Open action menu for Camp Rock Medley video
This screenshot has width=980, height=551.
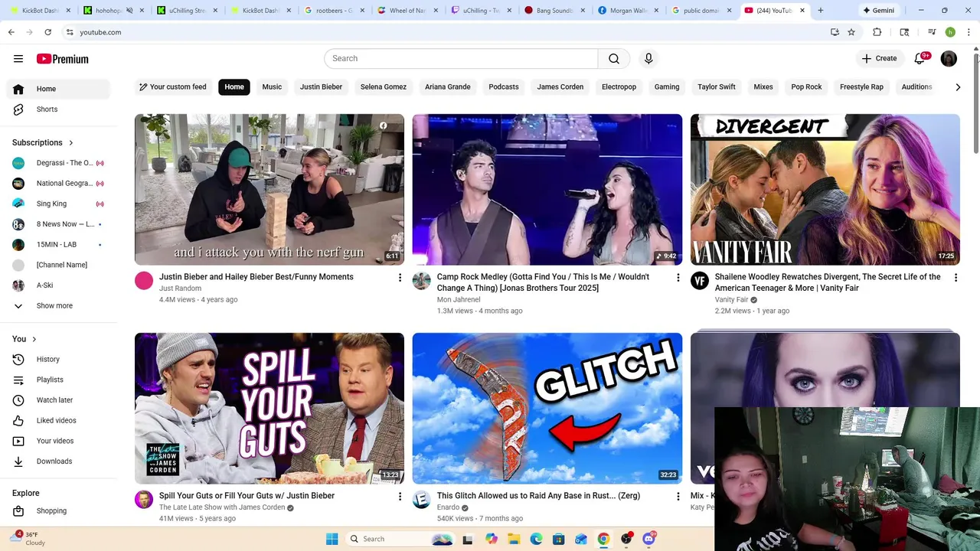678,278
